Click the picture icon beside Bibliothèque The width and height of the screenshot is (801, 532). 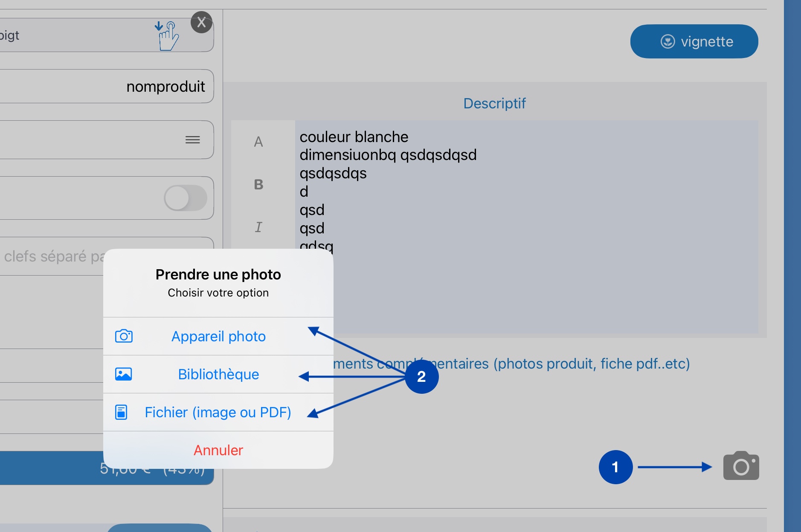(x=123, y=374)
